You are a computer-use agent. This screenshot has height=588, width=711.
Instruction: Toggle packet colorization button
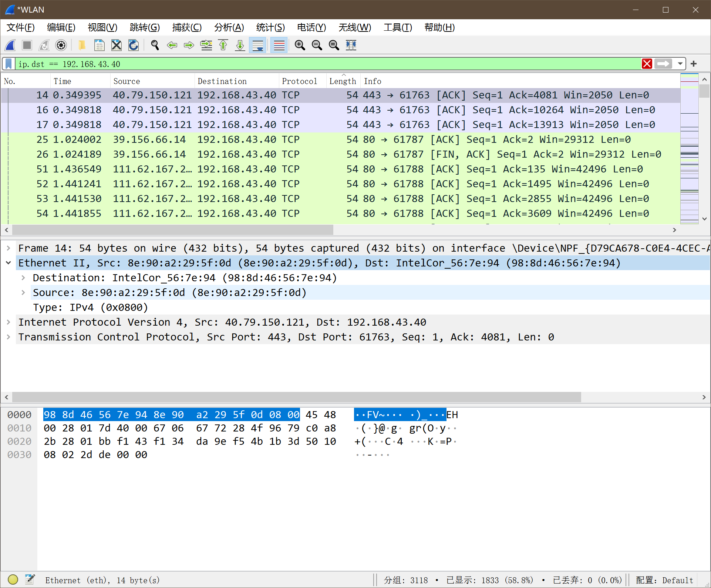pyautogui.click(x=279, y=45)
